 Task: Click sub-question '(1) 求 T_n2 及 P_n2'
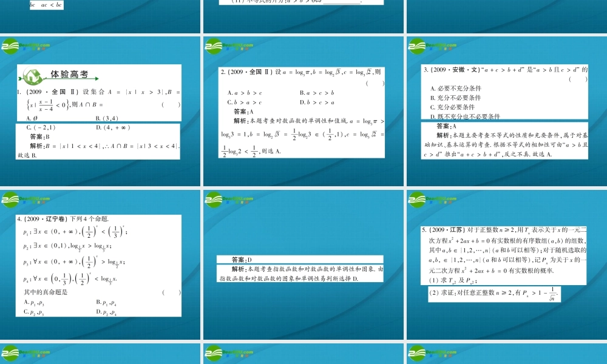453,280
